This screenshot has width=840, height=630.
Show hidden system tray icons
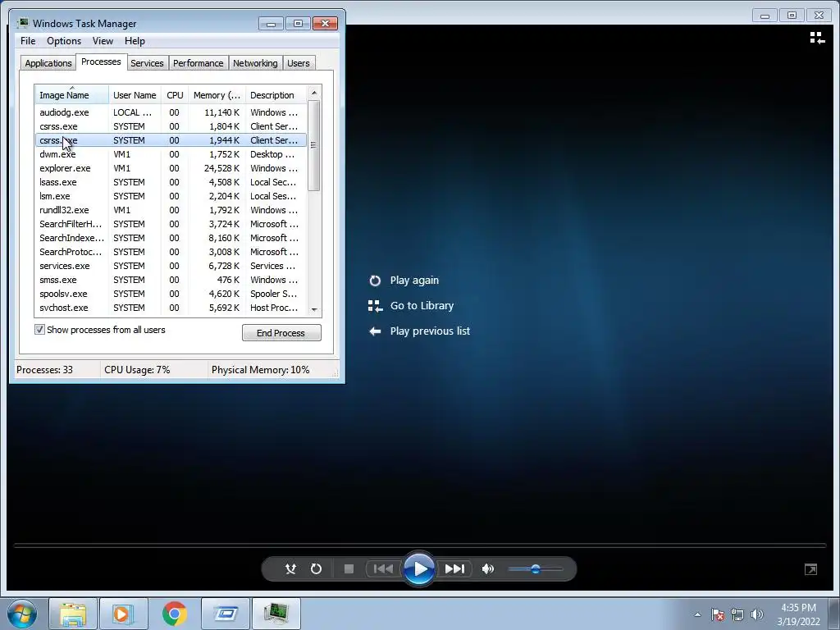pos(697,614)
